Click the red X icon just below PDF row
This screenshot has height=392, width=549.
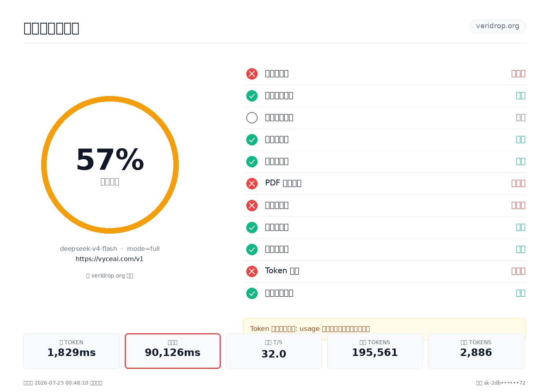point(252,205)
